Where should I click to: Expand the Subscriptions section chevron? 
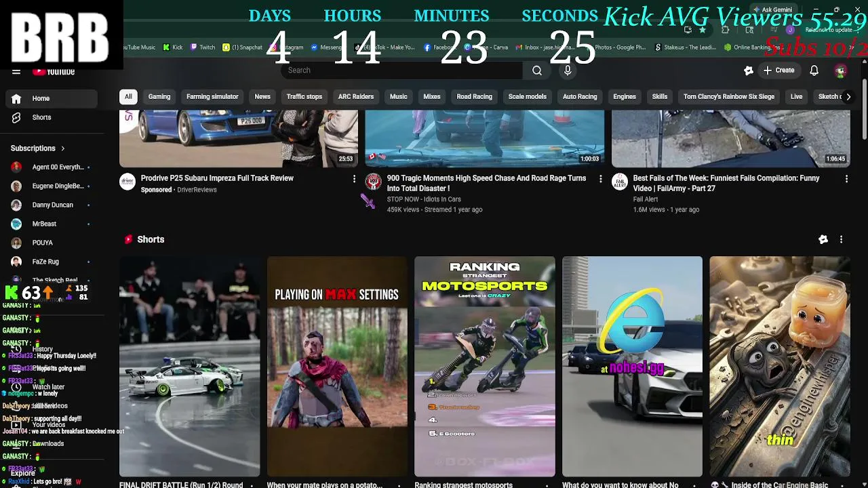(63, 148)
